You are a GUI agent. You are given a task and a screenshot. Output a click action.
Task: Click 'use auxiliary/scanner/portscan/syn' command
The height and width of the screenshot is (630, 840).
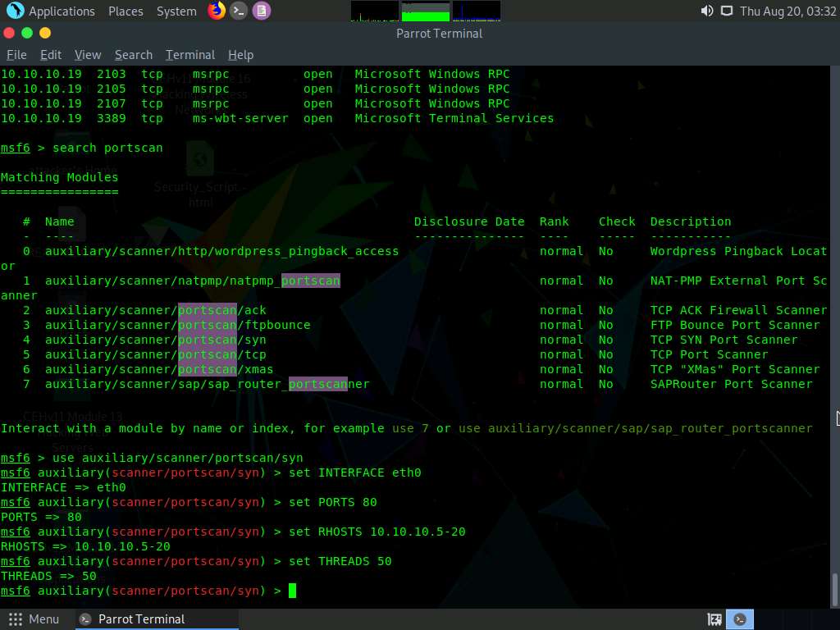178,458
